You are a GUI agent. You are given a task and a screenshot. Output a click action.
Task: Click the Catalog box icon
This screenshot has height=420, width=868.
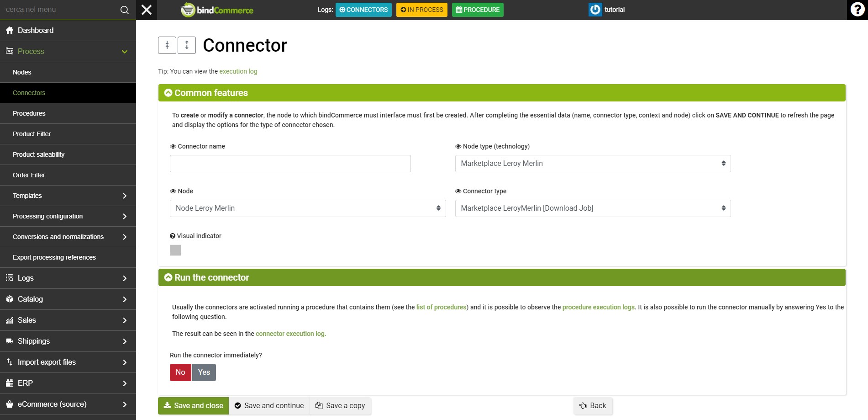(x=10, y=299)
